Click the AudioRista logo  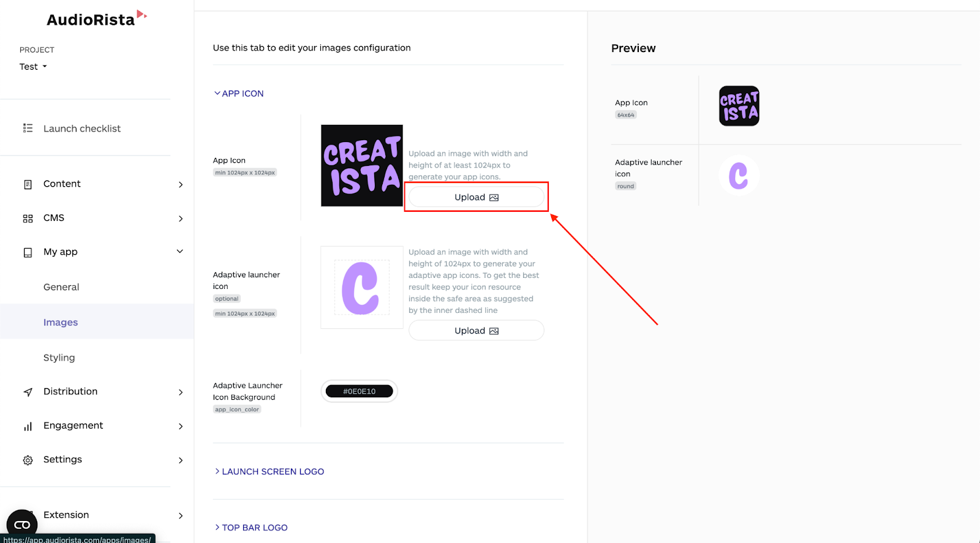pyautogui.click(x=97, y=19)
